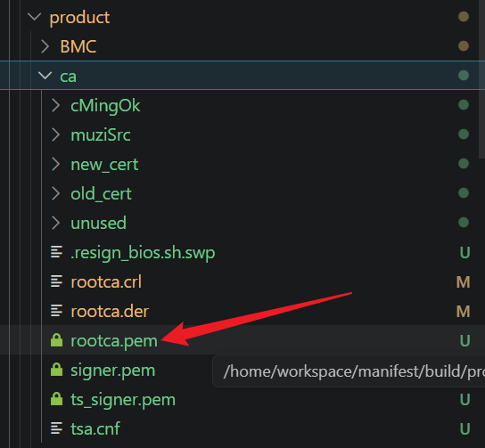The width and height of the screenshot is (485, 448).
Task: Expand the muziSrc folder
Action: point(56,134)
